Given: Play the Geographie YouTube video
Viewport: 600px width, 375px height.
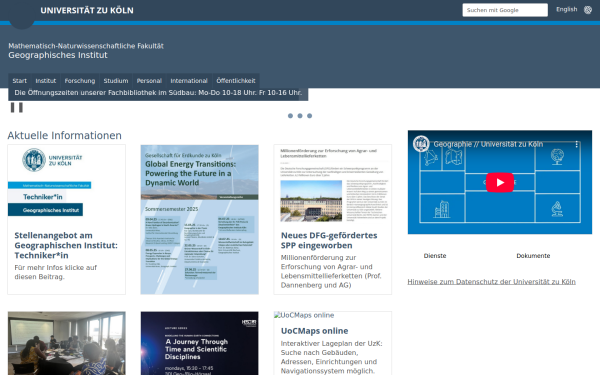Looking at the screenshot, I should coord(500,183).
